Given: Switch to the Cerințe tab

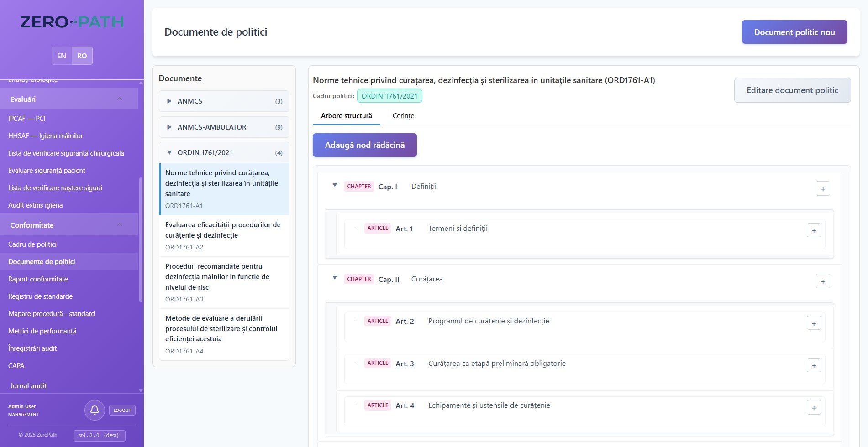Looking at the screenshot, I should pos(403,116).
